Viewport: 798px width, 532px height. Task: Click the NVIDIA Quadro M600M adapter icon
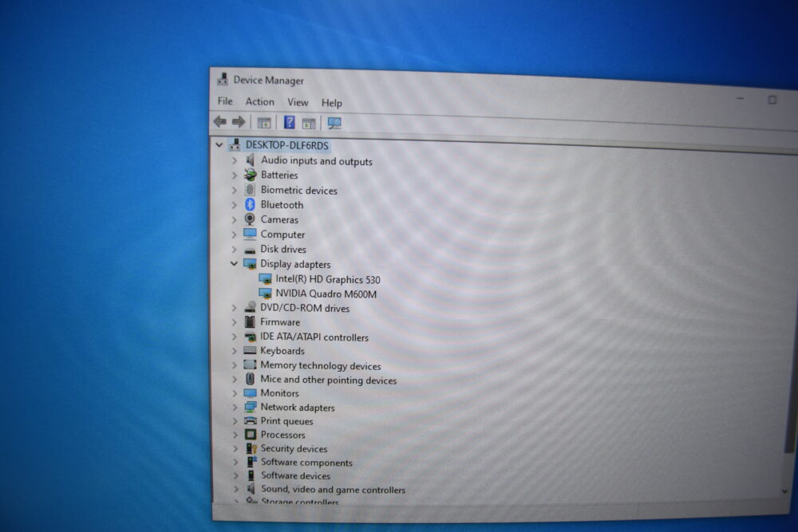tap(265, 294)
